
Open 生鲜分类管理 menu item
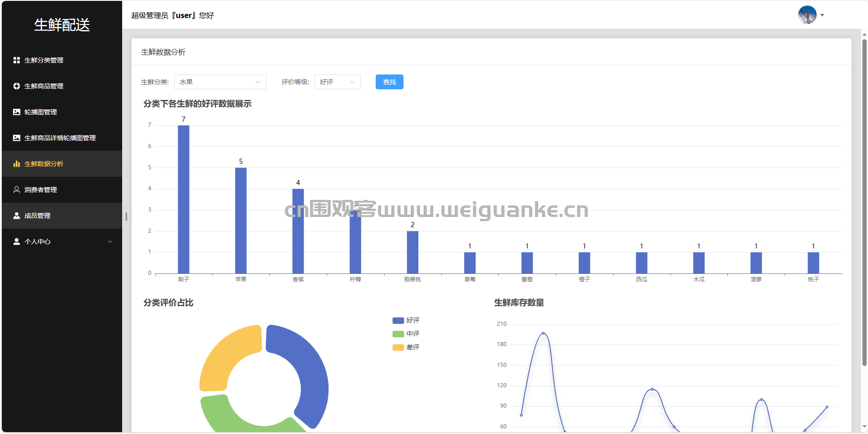[x=62, y=60]
